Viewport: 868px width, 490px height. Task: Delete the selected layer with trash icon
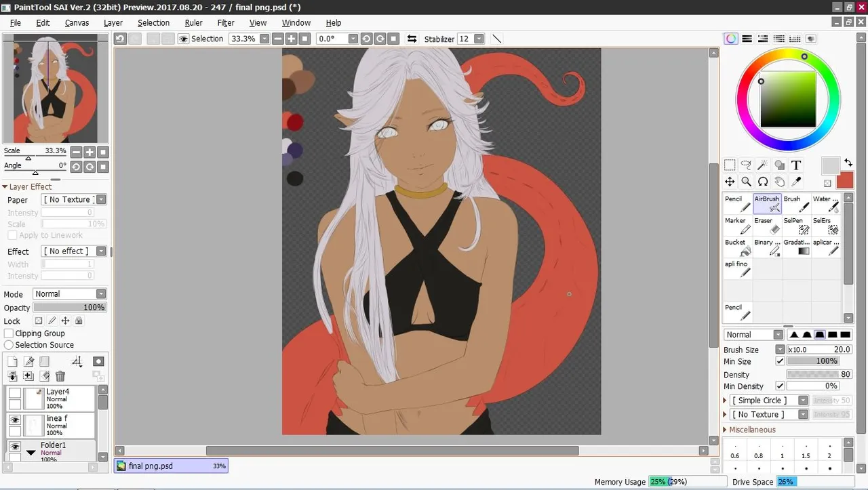60,376
